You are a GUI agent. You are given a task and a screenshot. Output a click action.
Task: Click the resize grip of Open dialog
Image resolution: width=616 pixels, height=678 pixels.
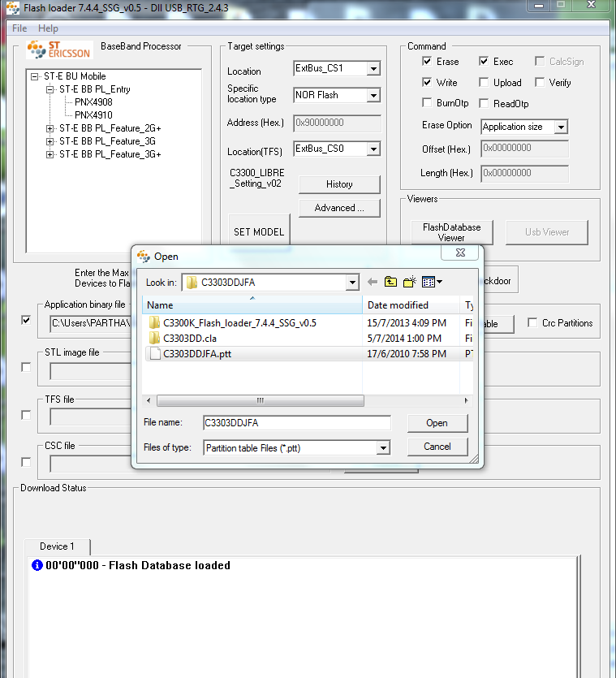point(474,460)
